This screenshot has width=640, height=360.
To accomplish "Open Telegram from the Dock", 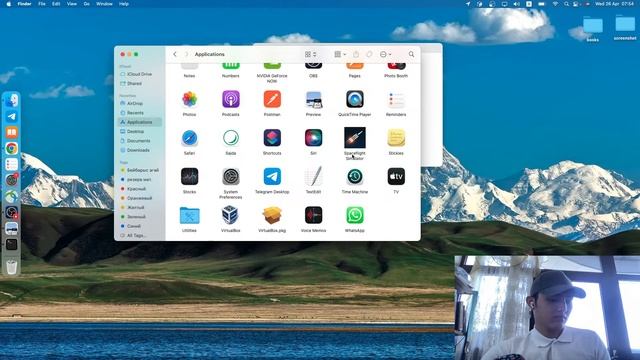I will click(11, 116).
